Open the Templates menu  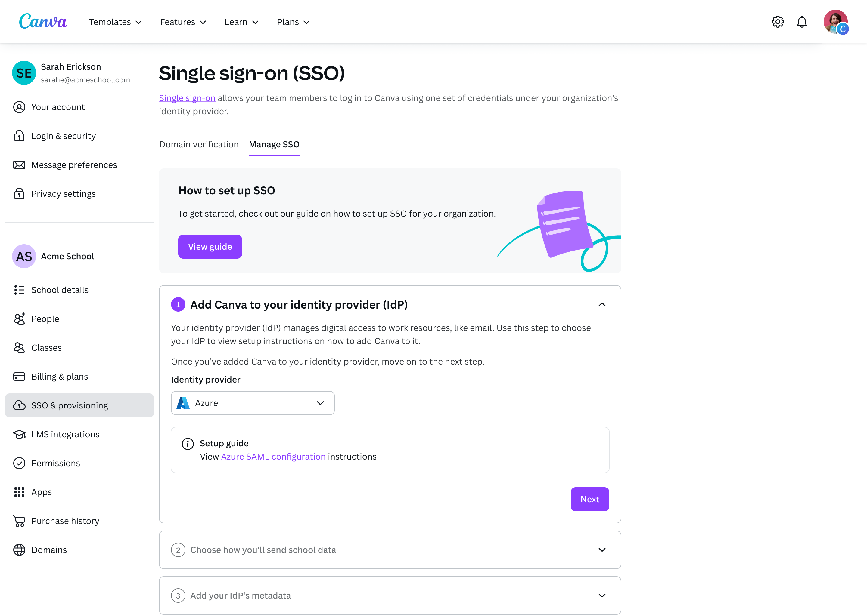pyautogui.click(x=115, y=22)
